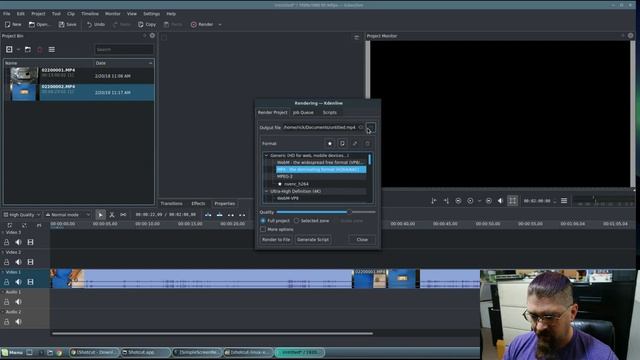
Task: Hide video on Video 2 track
Action: (x=30, y=262)
